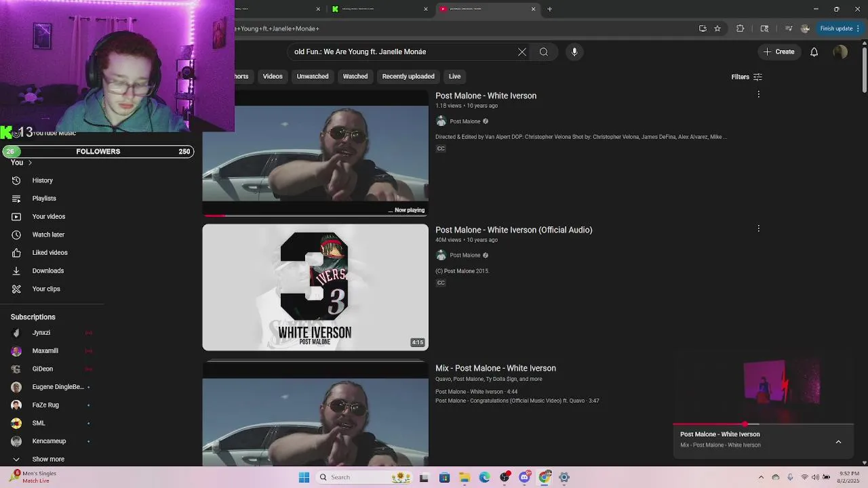Screen dimensions: 868x488
Task: Open the Filters panel
Action: [747, 77]
